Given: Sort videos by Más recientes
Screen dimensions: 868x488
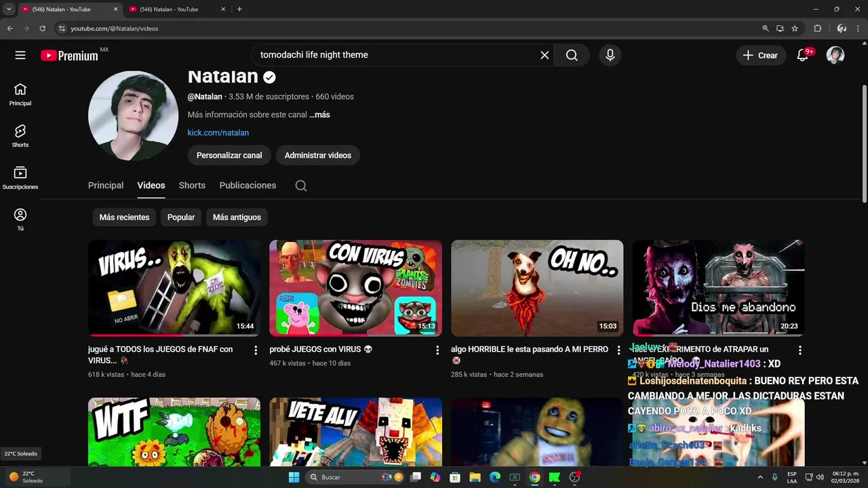Looking at the screenshot, I should click(124, 218).
